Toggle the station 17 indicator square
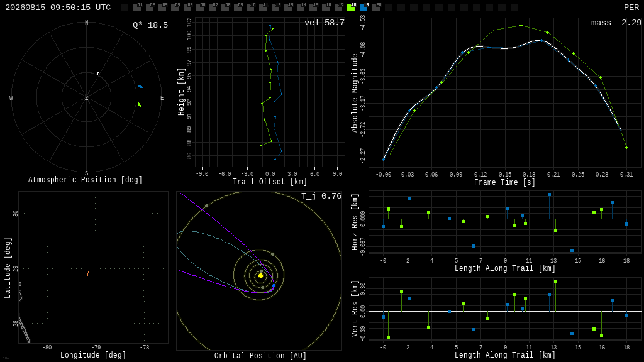The height and width of the screenshot is (362, 644). point(338,8)
